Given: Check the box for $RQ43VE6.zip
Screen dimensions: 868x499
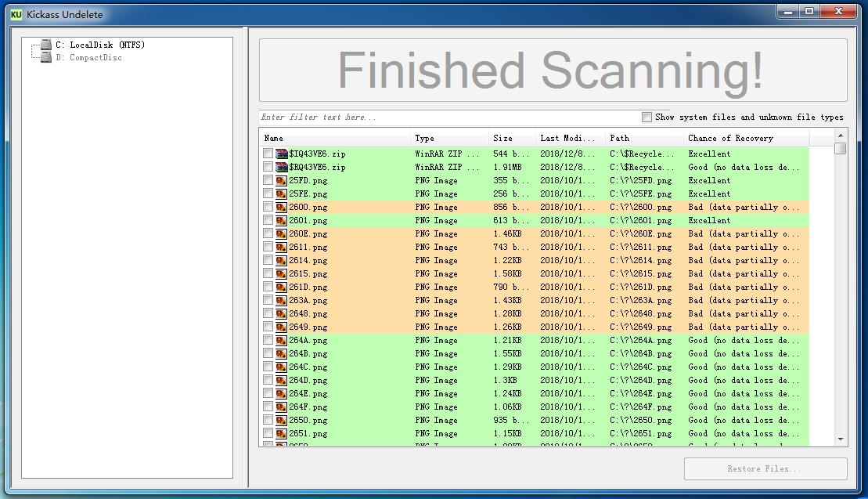Looking at the screenshot, I should [268, 167].
